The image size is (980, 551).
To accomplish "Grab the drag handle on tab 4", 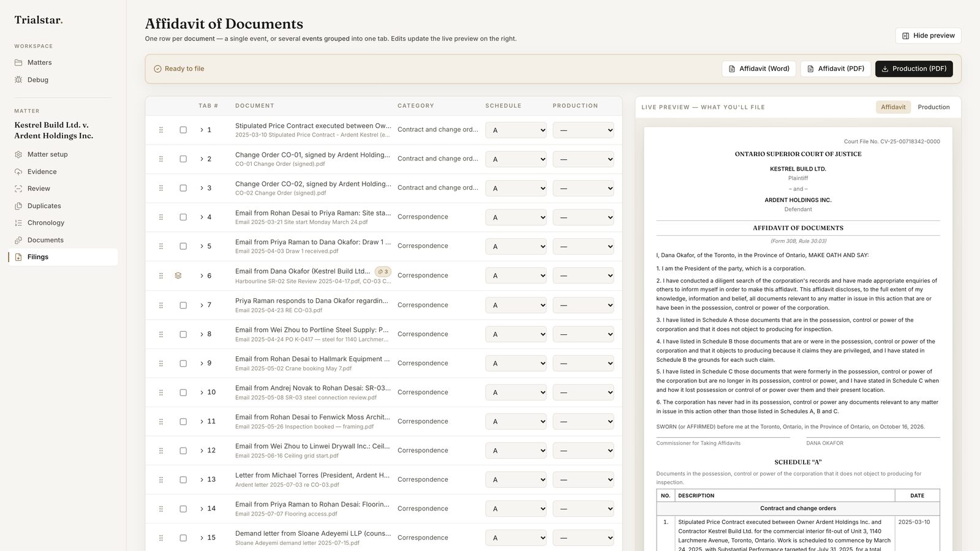I will (161, 217).
